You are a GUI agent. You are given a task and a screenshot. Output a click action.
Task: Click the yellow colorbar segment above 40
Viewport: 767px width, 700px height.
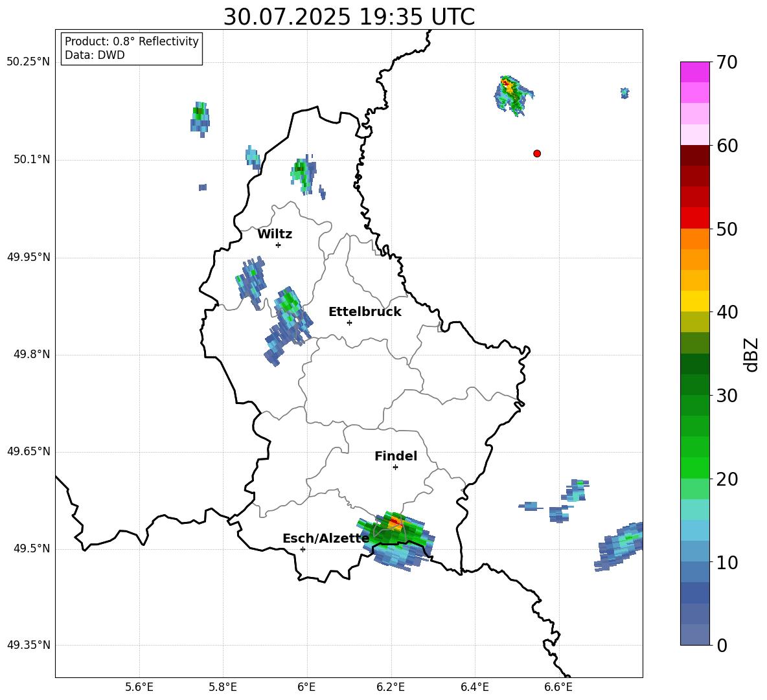tap(694, 301)
